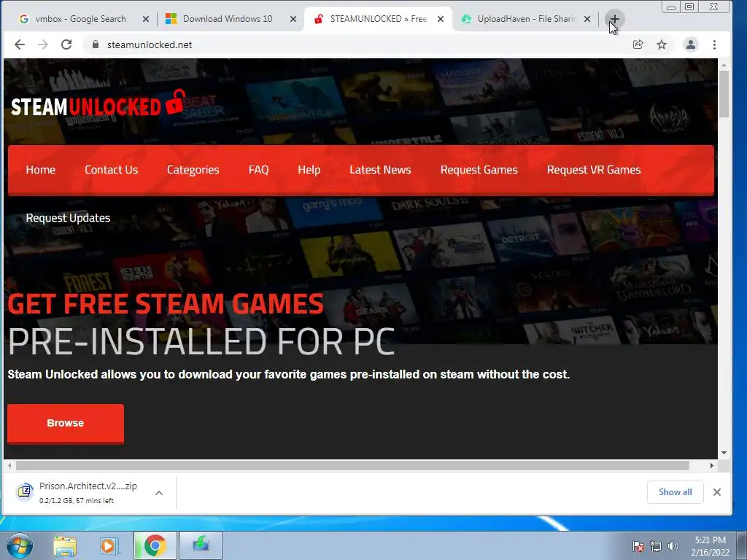Close the vmbox Google Search tab
Image resolution: width=747 pixels, height=560 pixels.
click(x=146, y=19)
